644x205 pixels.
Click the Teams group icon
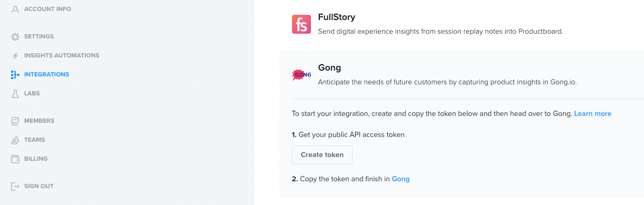(15, 140)
